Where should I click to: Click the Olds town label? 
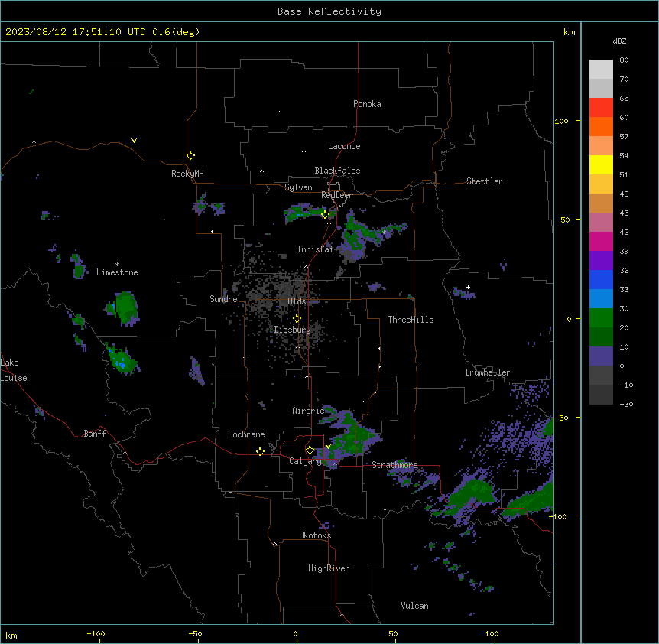[297, 301]
